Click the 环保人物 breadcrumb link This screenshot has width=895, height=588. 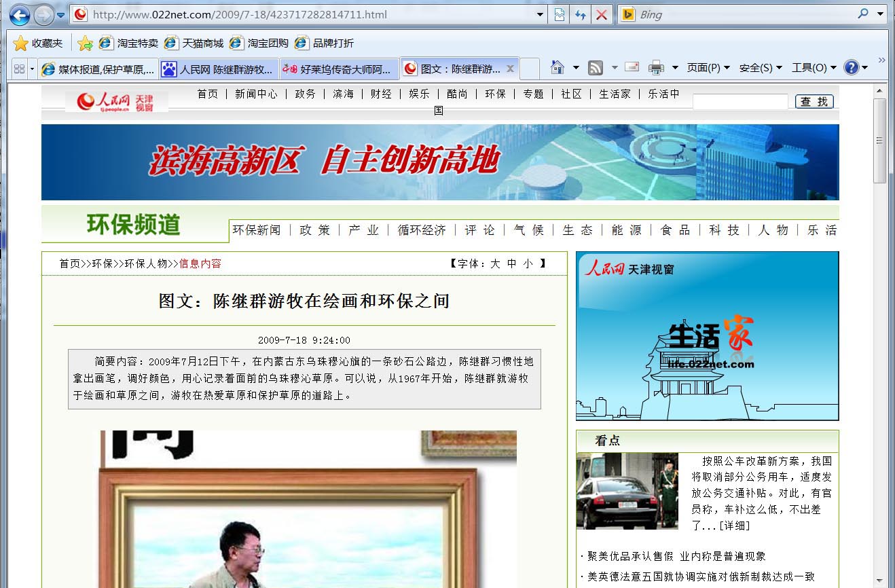146,263
